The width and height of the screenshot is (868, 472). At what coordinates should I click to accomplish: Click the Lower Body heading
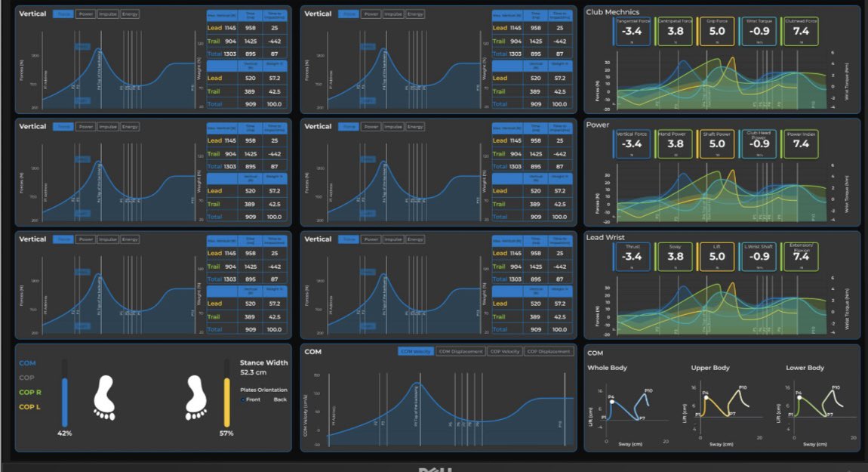pyautogui.click(x=805, y=368)
